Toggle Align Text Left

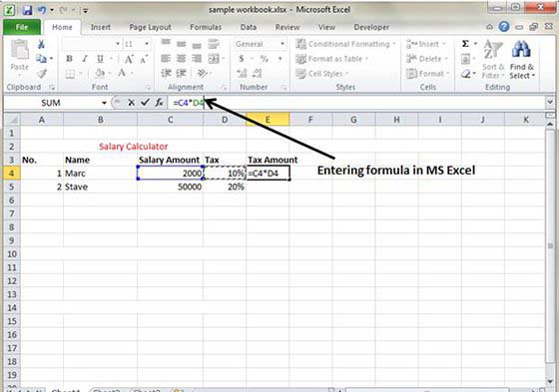166,59
